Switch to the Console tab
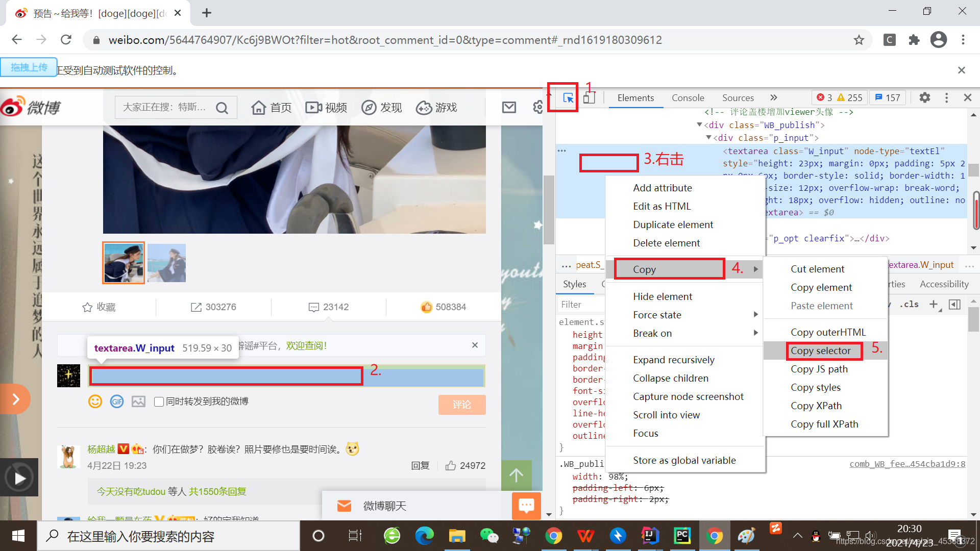The width and height of the screenshot is (980, 551). 688,97
